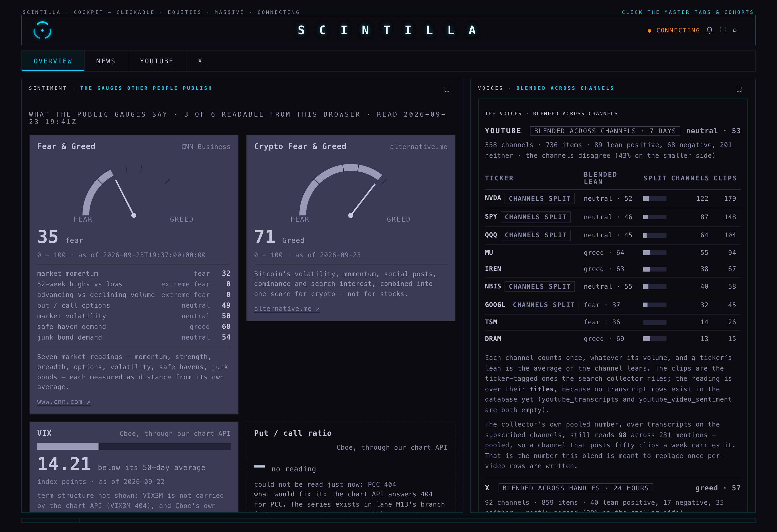Open the X tab
Screen dimensions: 777x532
coord(200,61)
